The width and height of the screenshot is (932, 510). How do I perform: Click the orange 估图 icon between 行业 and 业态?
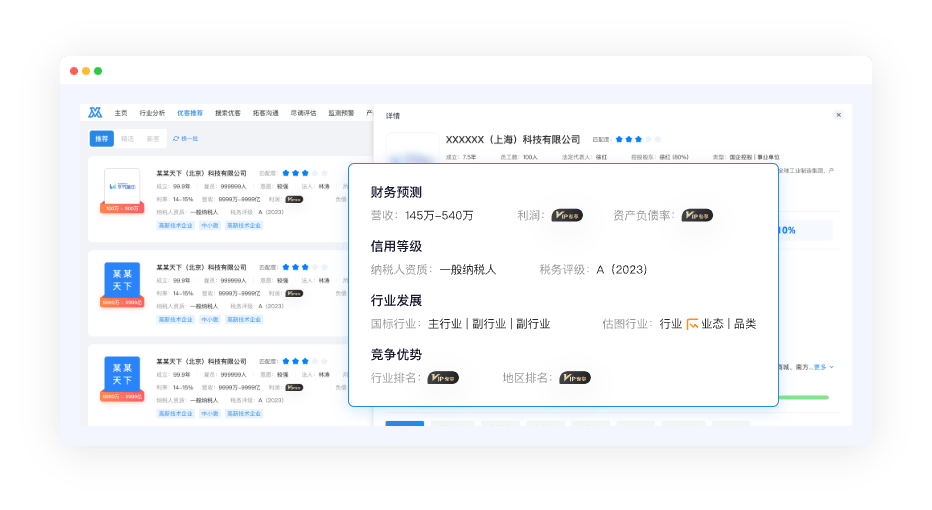tap(692, 324)
